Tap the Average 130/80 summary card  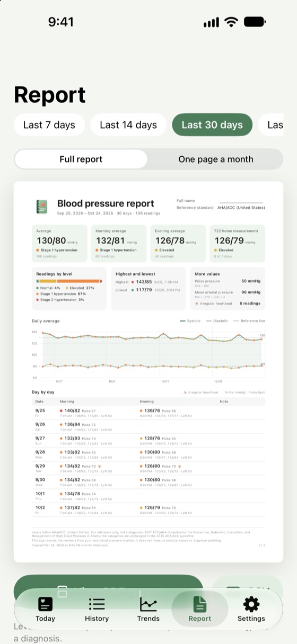[59, 243]
